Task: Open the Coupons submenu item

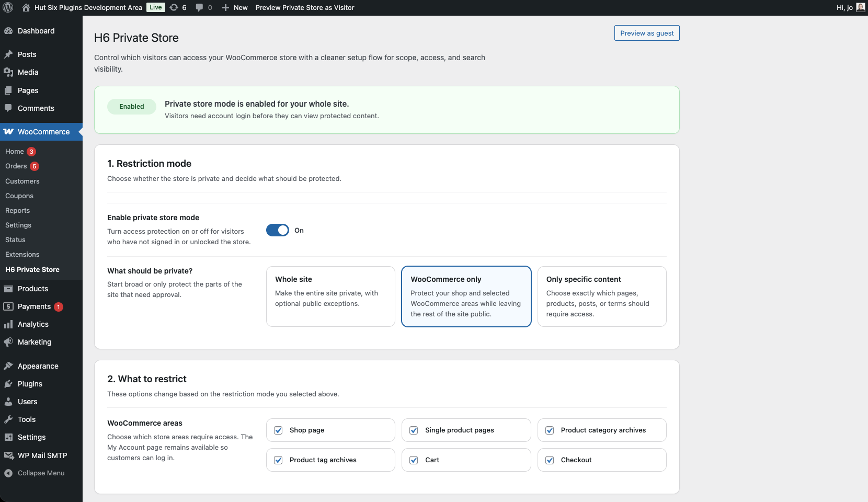Action: pos(19,196)
